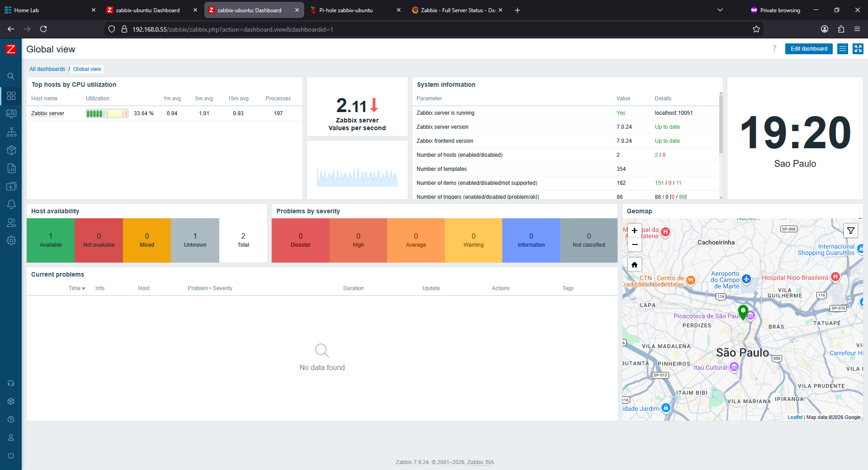Open the sidebar search icon
Viewport: 868px width, 470px height.
click(11, 76)
